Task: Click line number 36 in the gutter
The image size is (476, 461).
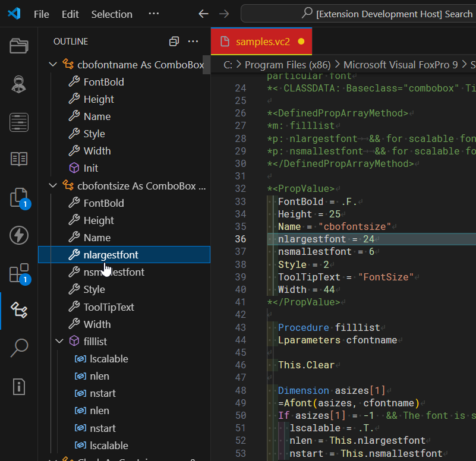Action: click(241, 239)
